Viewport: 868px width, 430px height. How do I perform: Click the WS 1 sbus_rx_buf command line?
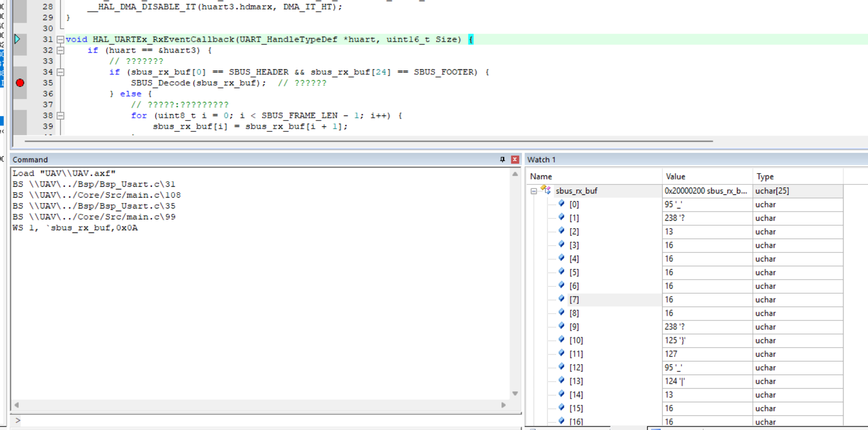click(75, 228)
